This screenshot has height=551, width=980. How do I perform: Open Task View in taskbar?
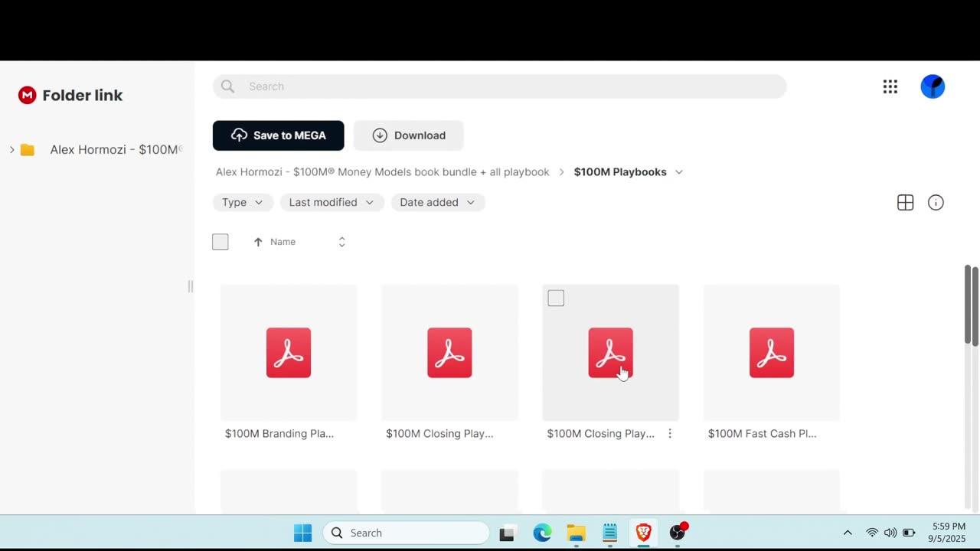click(x=507, y=533)
